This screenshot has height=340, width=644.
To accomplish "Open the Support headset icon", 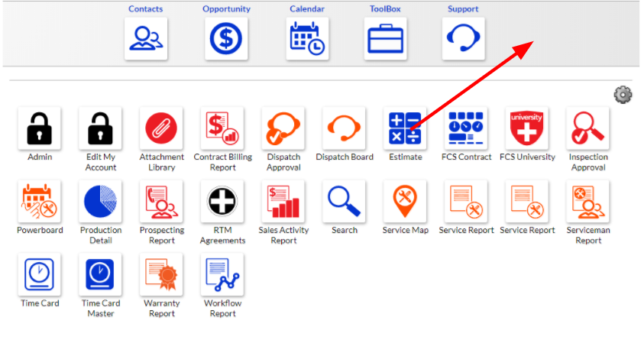I will click(463, 39).
